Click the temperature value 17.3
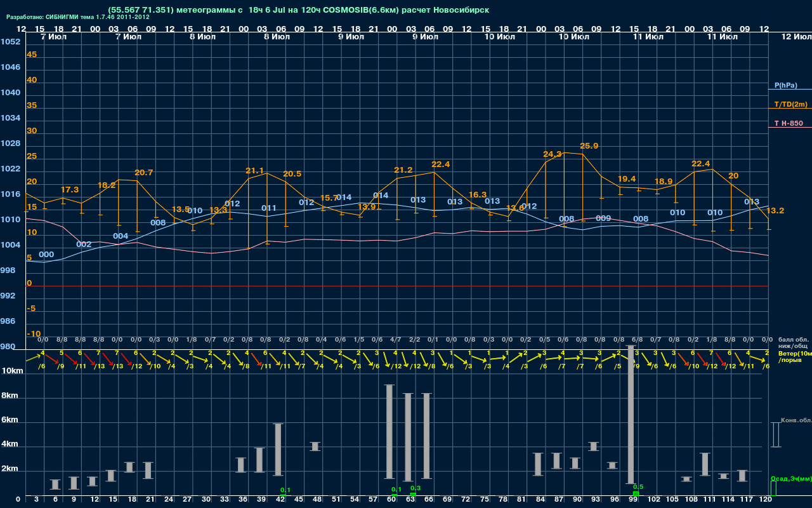The height and width of the screenshot is (508, 812). coord(70,190)
